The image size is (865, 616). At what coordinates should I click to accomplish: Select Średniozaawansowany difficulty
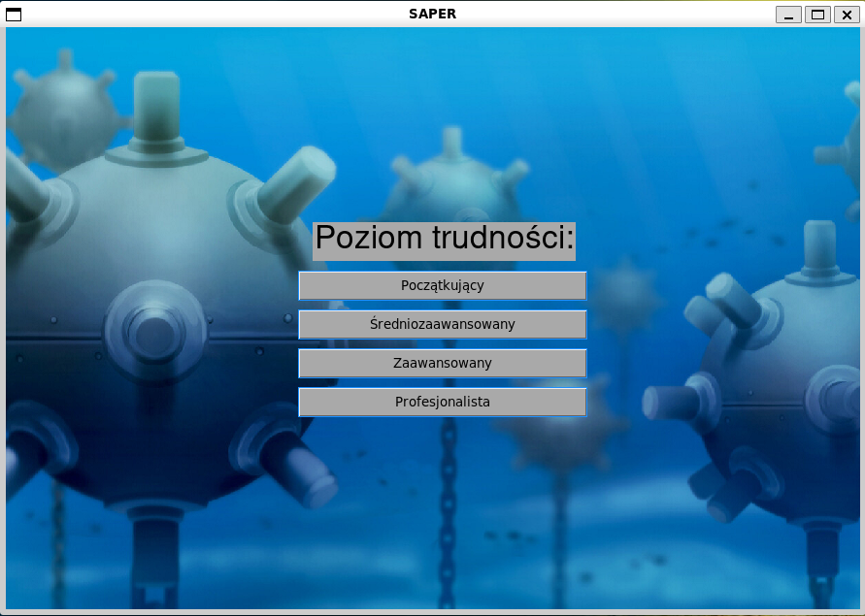[x=443, y=324]
